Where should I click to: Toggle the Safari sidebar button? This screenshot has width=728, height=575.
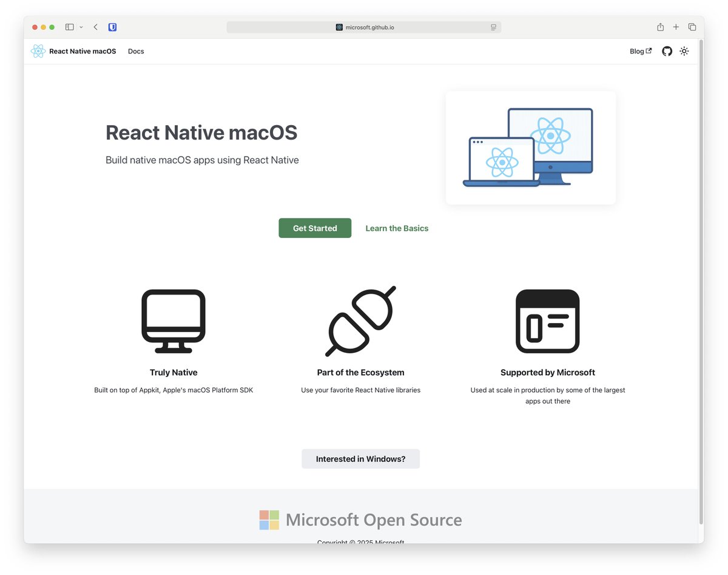tap(70, 27)
